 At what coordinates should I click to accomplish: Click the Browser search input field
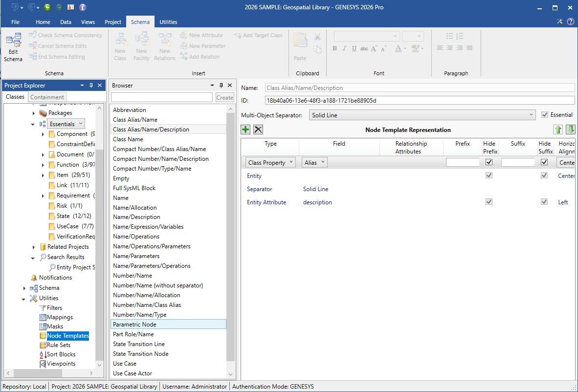162,97
